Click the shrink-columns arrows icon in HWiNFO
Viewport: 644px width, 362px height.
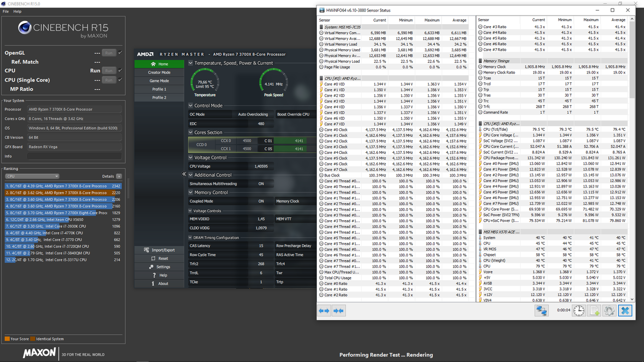[x=339, y=311]
